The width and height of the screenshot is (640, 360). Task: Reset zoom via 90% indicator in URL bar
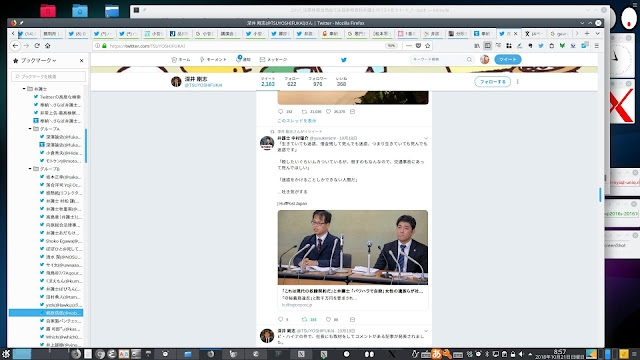pos(391,46)
